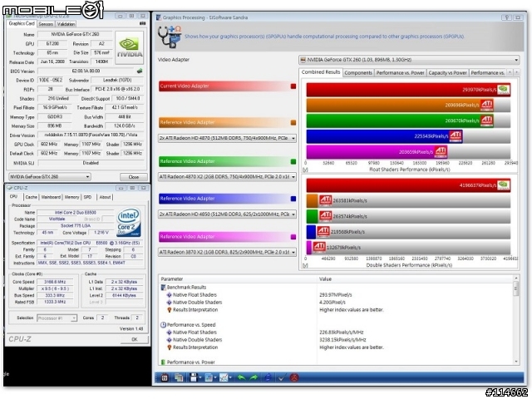Switch to the Capacity vs Power tab

coord(447,72)
